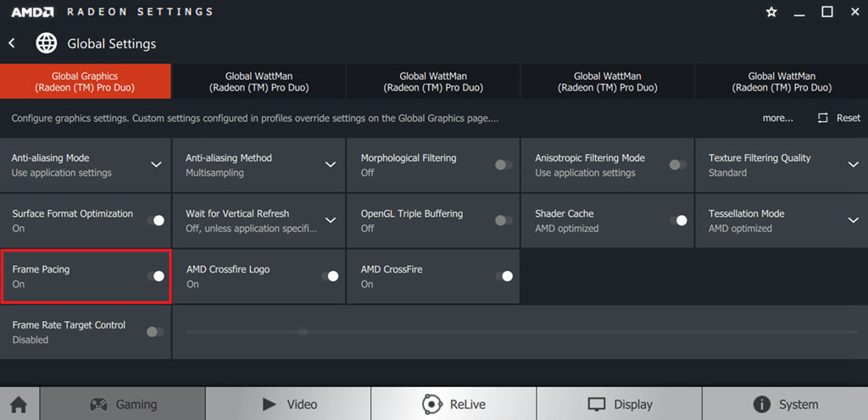Expand Texture Filtering Quality dropdown
This screenshot has width=868, height=420.
tap(782, 165)
